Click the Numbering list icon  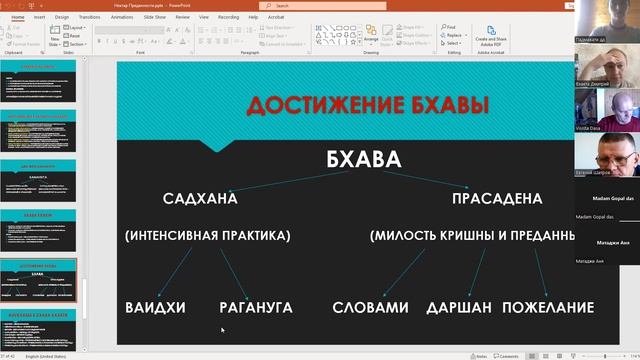click(x=215, y=30)
